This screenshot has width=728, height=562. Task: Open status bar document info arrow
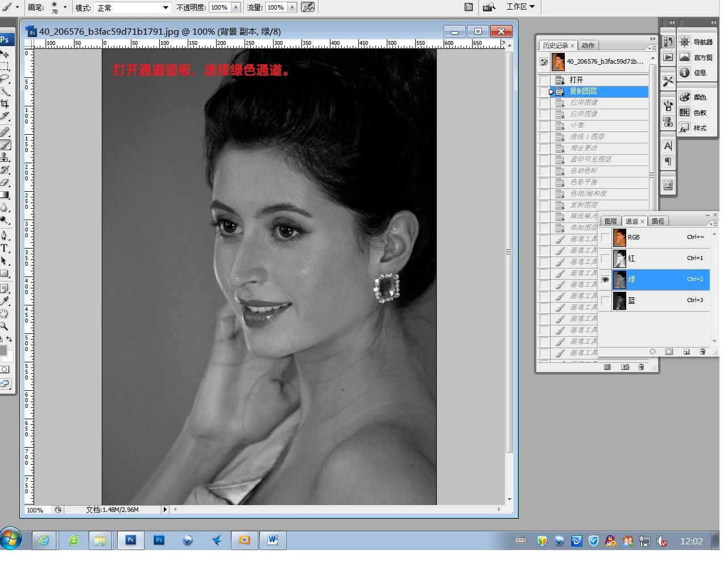[166, 510]
